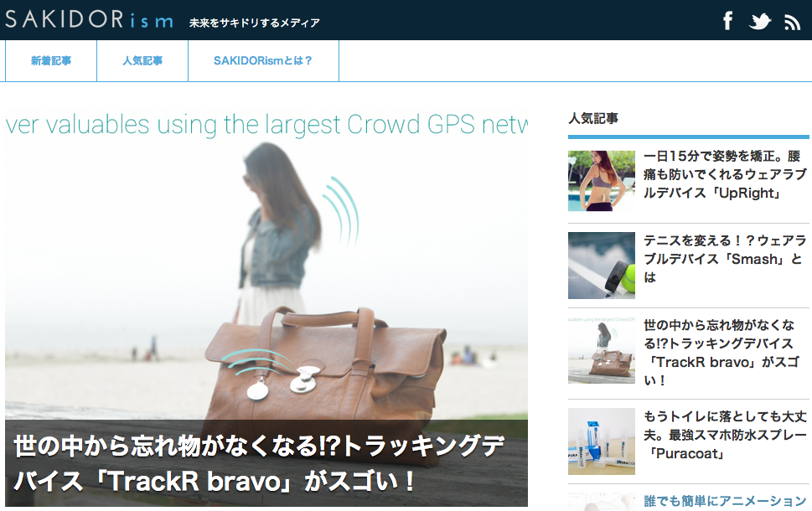
Task: Click the 人気記事 sidebar heading
Action: (x=593, y=119)
